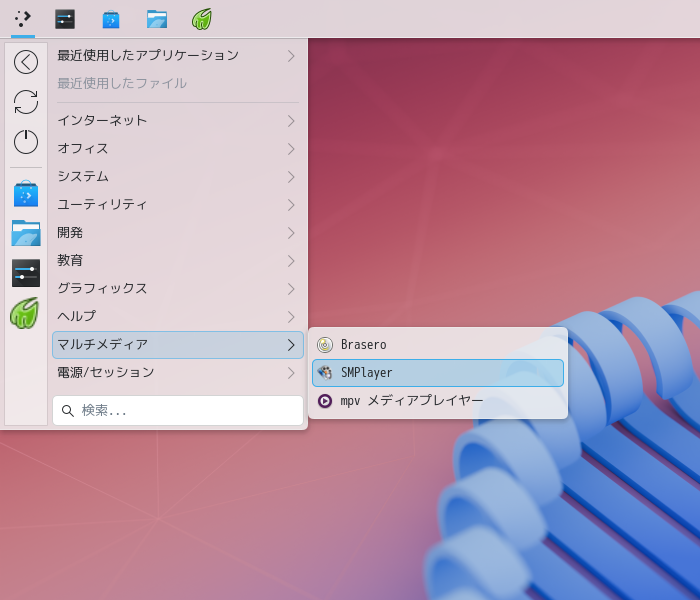This screenshot has height=600, width=700.
Task: Click the power shutdown icon in the sidebar
Action: 26,142
